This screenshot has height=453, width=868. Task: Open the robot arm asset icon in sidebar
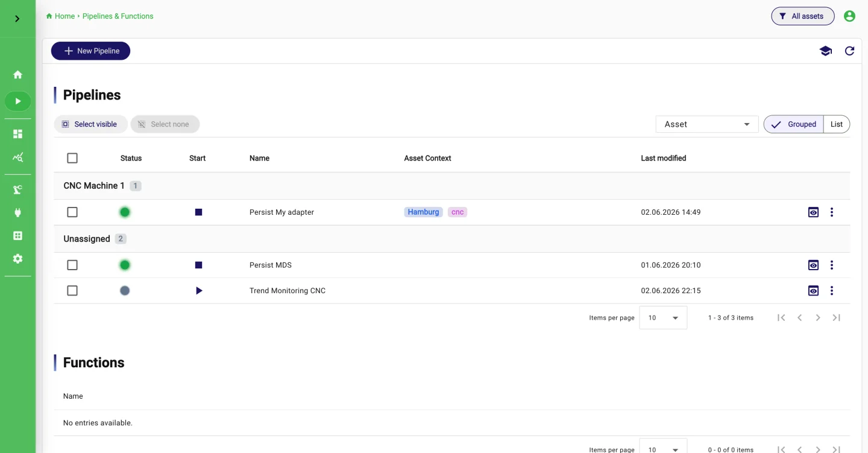tap(17, 189)
